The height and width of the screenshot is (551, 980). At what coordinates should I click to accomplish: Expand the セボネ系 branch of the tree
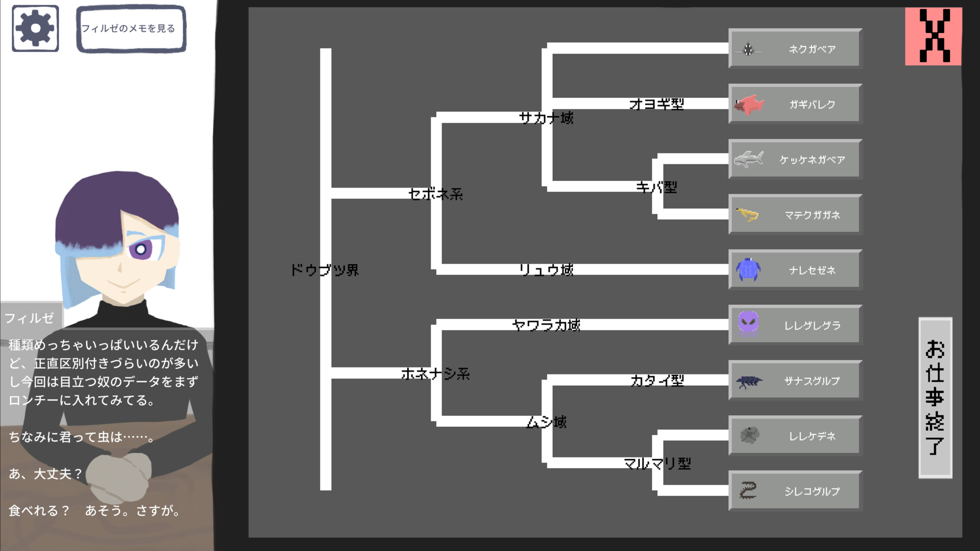[x=435, y=194]
